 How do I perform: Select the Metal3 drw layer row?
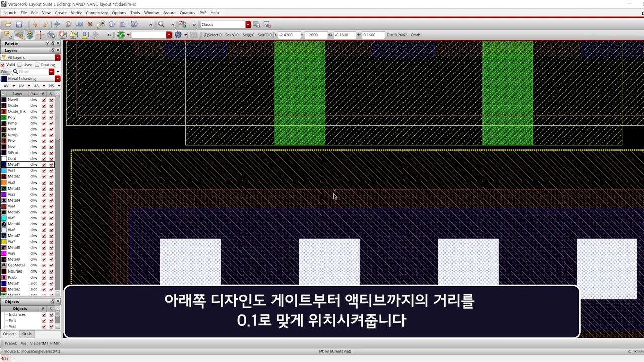coord(27,189)
